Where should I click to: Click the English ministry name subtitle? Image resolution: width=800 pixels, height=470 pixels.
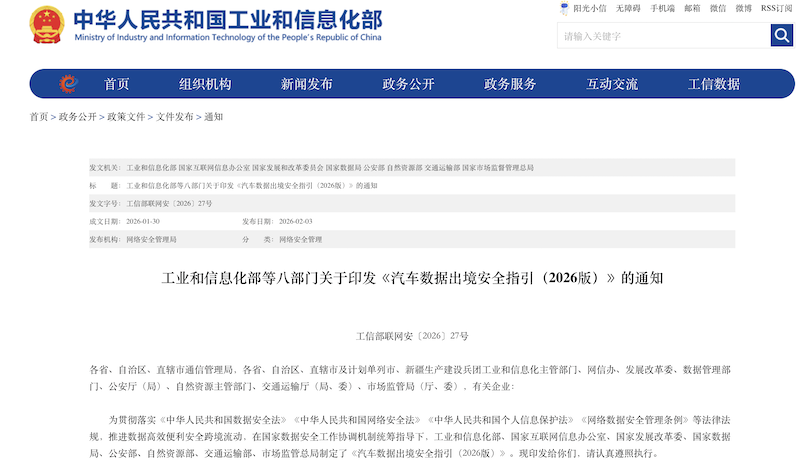tap(228, 37)
